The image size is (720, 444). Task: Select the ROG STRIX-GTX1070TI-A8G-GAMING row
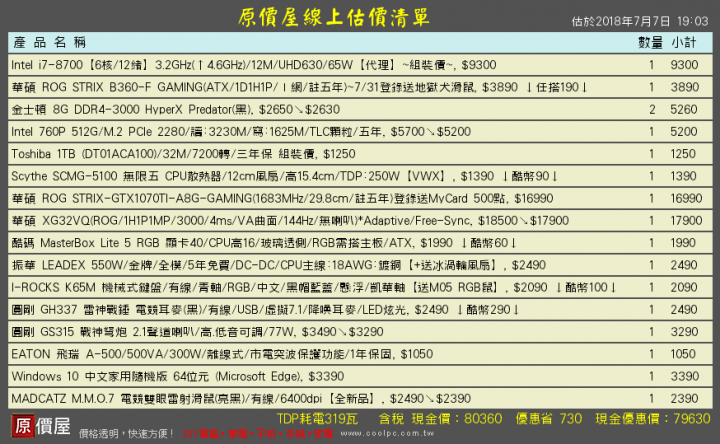[x=360, y=198]
